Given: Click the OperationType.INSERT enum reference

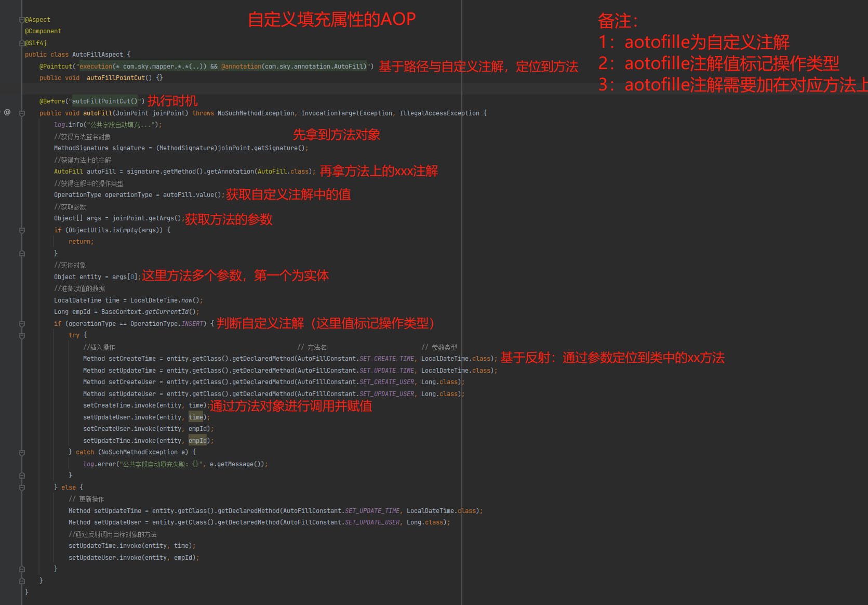Looking at the screenshot, I should (192, 323).
